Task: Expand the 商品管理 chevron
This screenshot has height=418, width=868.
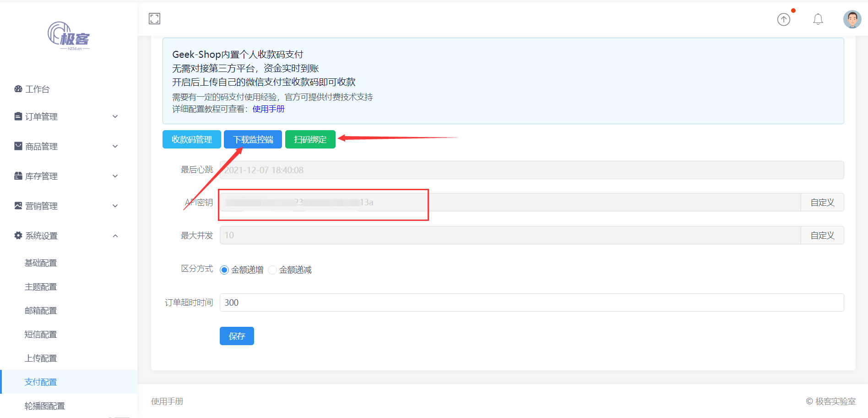Action: (x=115, y=146)
